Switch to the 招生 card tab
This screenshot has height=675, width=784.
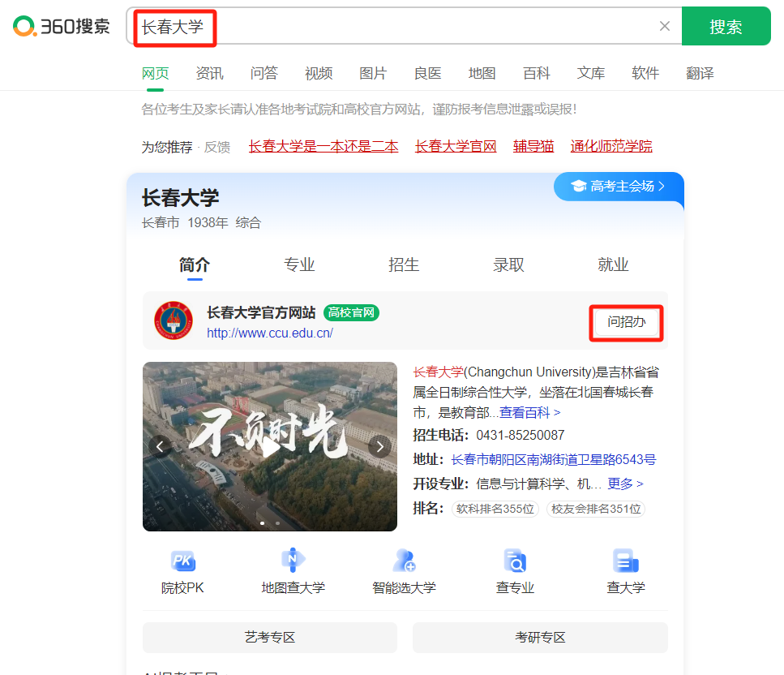click(x=404, y=264)
